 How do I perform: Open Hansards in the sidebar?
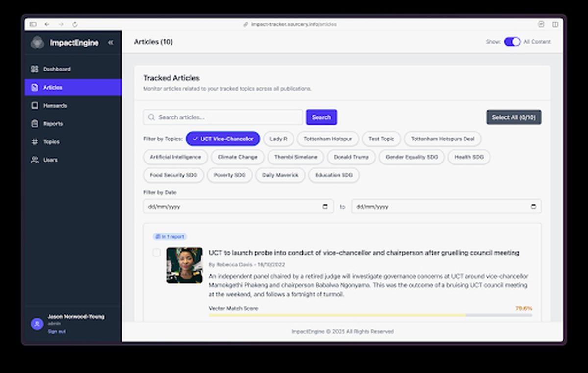click(x=73, y=105)
